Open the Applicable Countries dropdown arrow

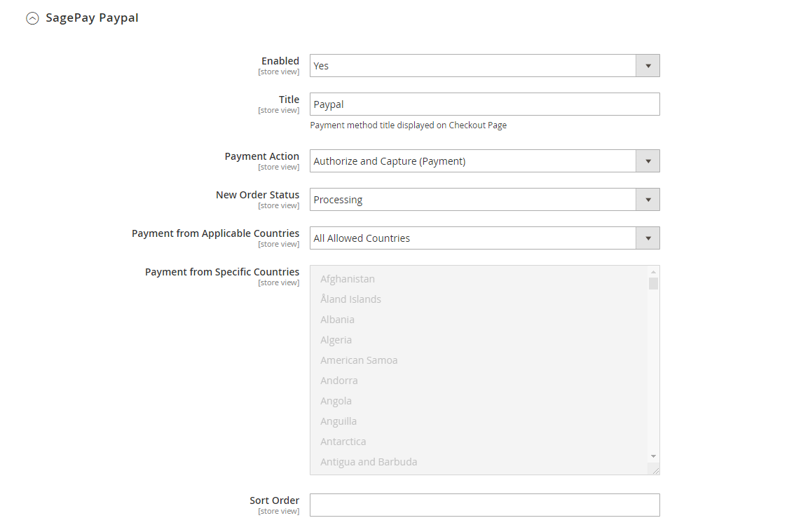coord(648,238)
